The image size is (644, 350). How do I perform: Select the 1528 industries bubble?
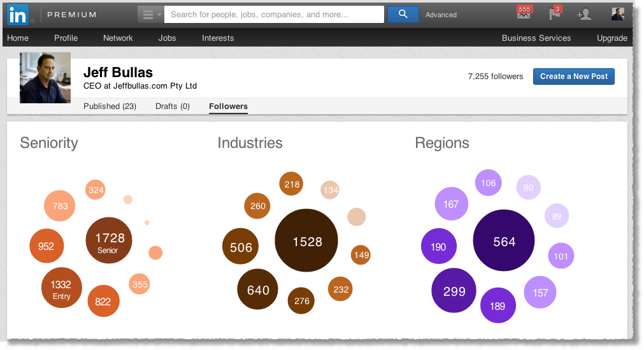306,240
